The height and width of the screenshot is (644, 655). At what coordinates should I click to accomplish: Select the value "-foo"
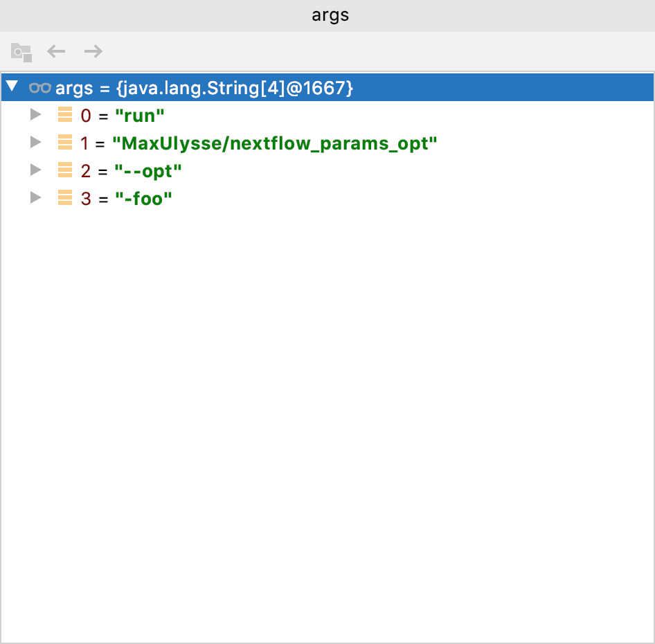tap(144, 199)
